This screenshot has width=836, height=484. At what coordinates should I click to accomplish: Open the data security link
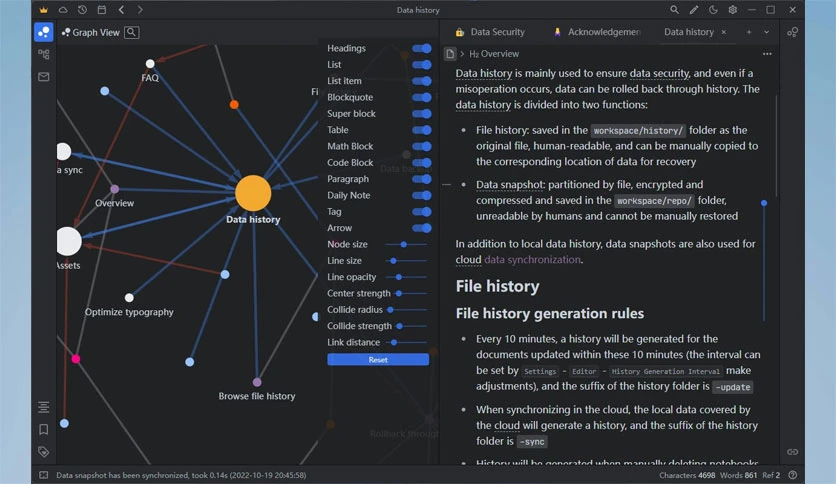660,73
